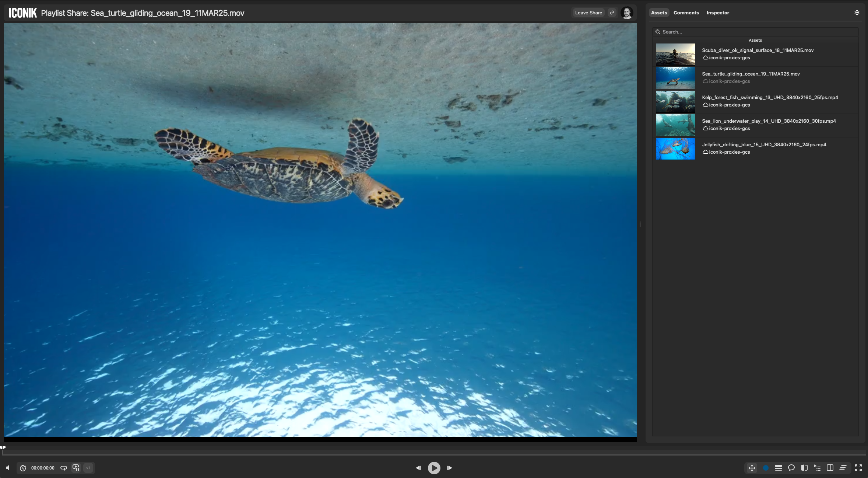The width and height of the screenshot is (868, 478).
Task: Step forward one frame
Action: pyautogui.click(x=449, y=468)
